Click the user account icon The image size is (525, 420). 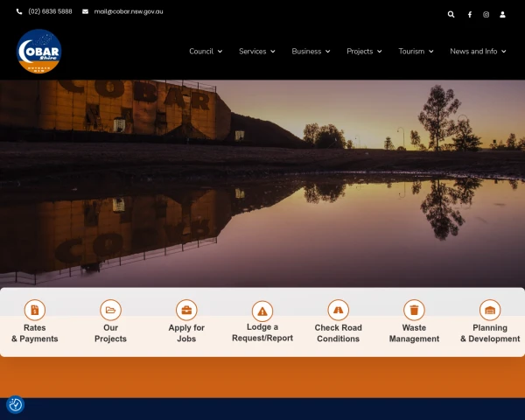pyautogui.click(x=503, y=14)
